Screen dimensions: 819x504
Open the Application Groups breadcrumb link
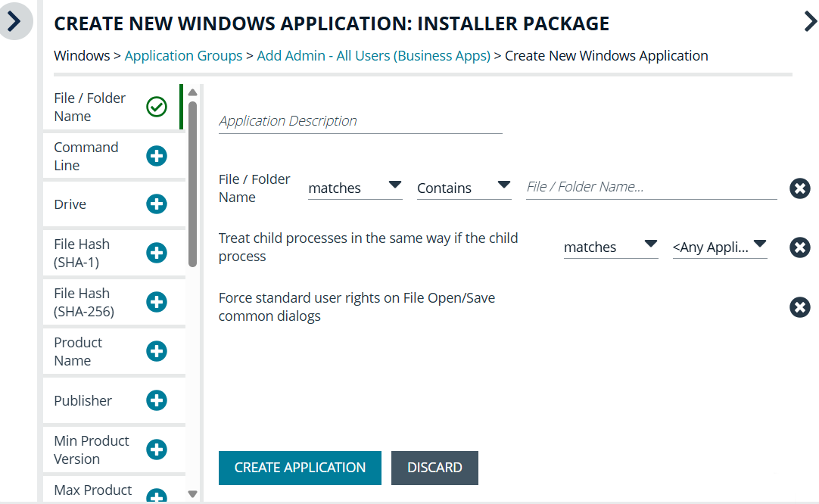[183, 55]
